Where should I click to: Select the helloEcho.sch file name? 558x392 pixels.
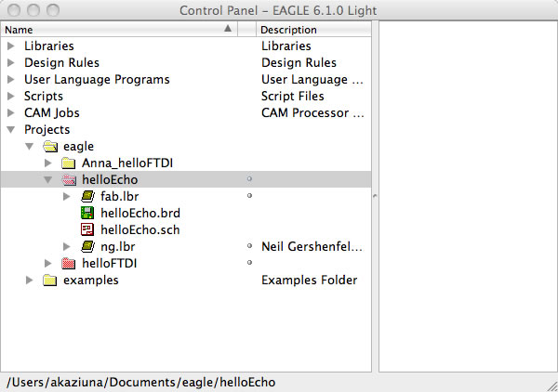click(139, 230)
